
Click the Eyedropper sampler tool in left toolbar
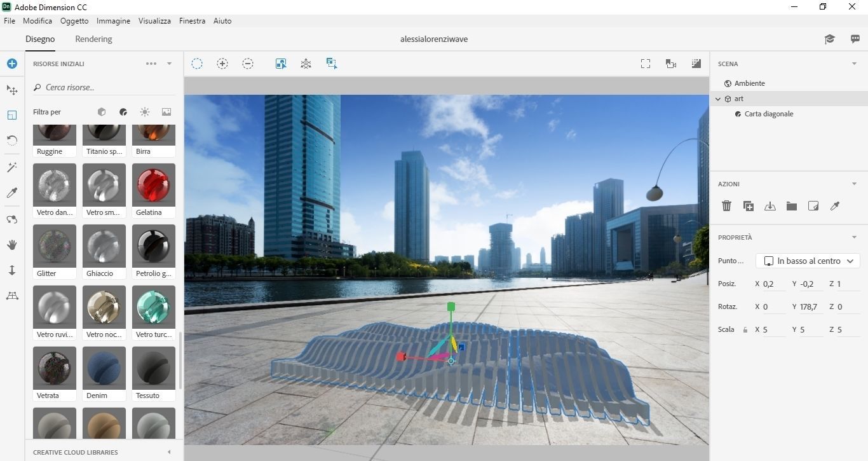click(11, 193)
